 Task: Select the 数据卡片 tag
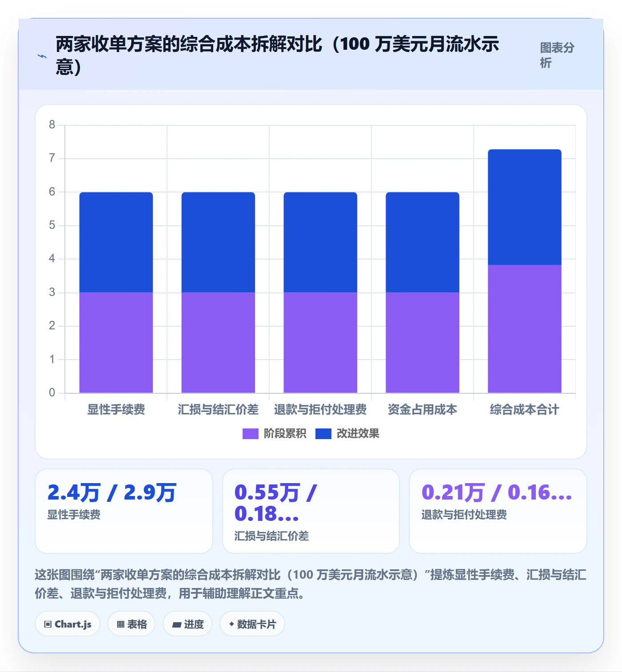tap(252, 624)
